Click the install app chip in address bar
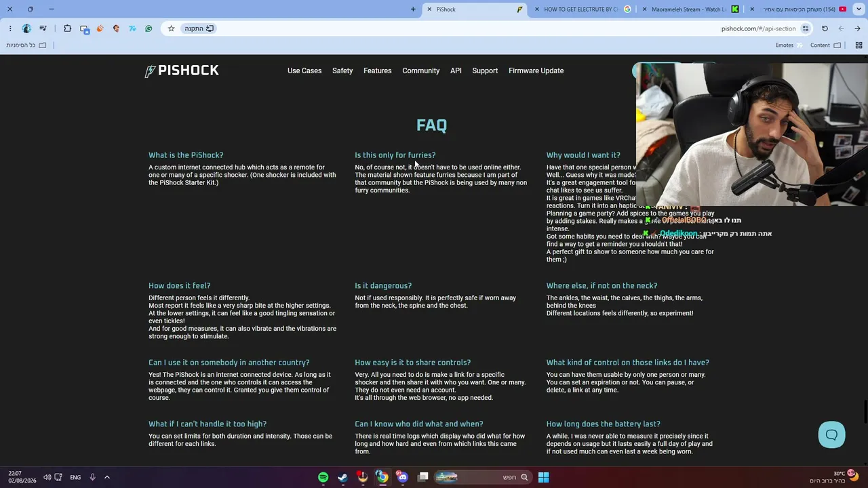 coord(199,28)
